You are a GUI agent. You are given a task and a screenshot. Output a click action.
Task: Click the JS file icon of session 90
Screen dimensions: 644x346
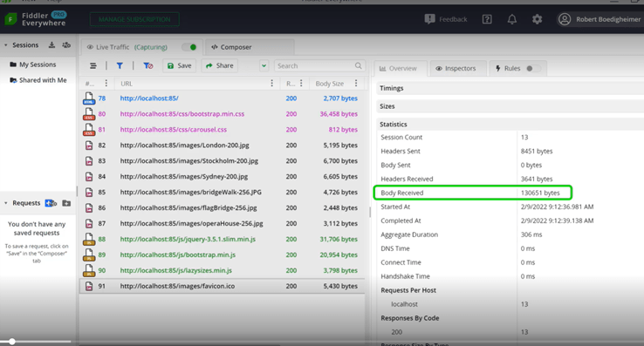(89, 270)
